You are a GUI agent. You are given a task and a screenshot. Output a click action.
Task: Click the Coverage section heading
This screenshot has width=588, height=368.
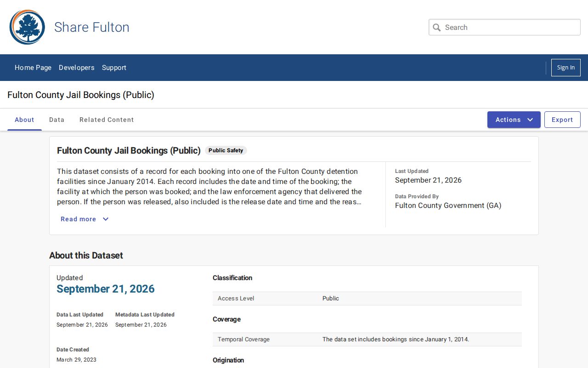(226, 319)
